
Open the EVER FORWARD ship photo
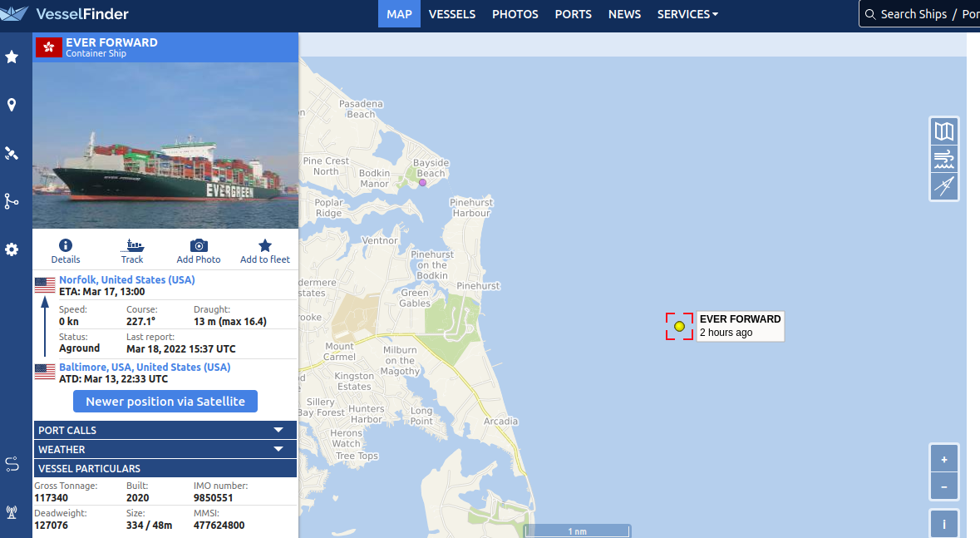point(165,146)
